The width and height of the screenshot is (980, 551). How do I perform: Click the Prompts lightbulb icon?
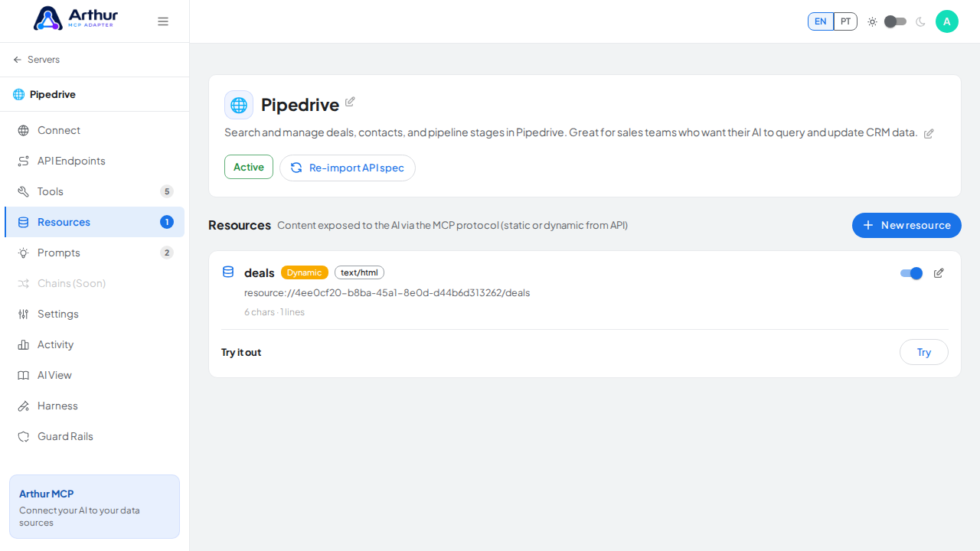(x=24, y=253)
